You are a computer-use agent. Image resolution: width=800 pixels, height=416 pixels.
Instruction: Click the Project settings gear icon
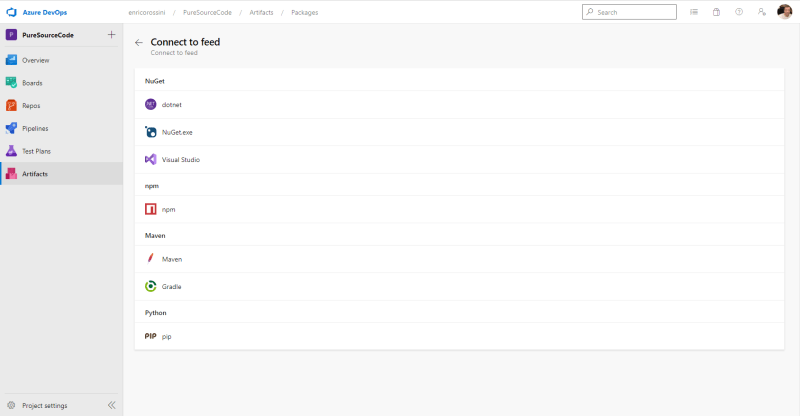click(x=11, y=405)
